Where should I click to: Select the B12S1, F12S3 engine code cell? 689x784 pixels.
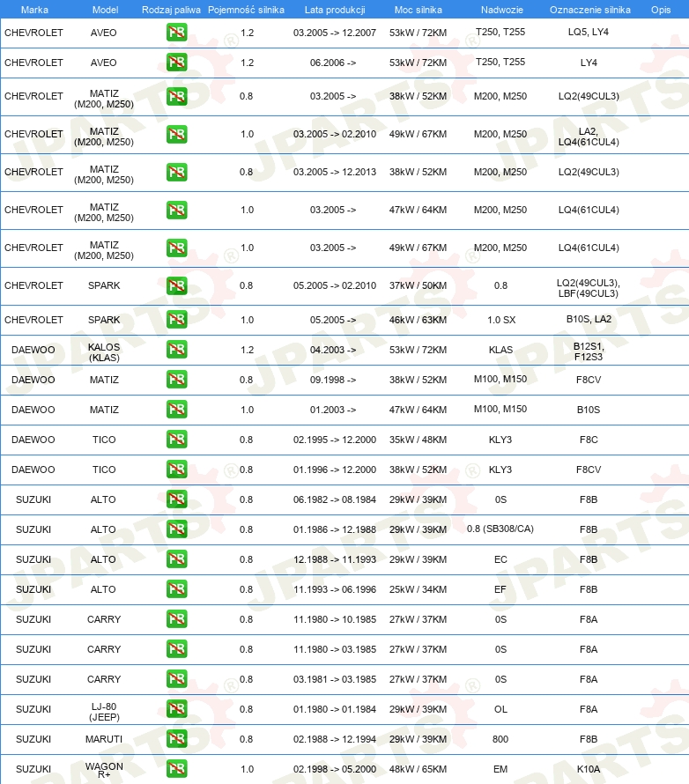(589, 351)
